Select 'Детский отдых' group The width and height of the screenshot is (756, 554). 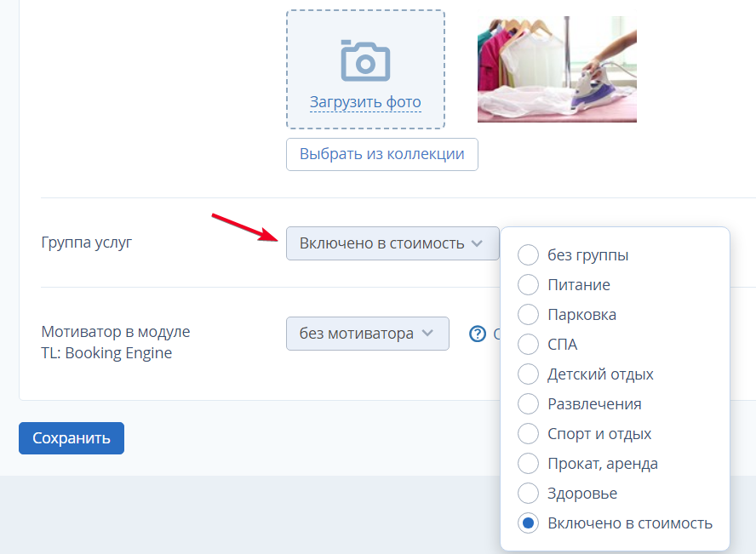[x=528, y=374]
